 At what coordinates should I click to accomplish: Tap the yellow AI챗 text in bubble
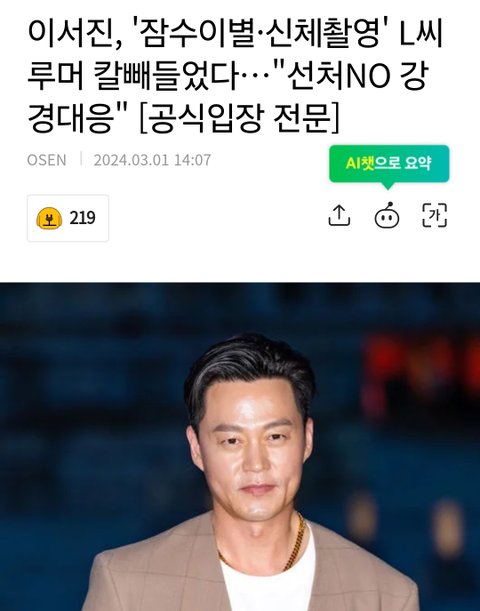360,164
